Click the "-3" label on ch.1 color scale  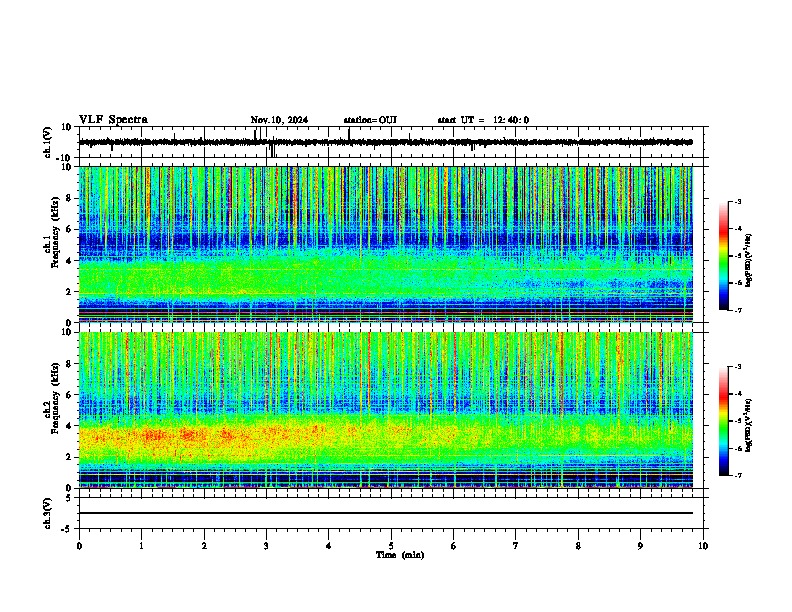(x=737, y=202)
